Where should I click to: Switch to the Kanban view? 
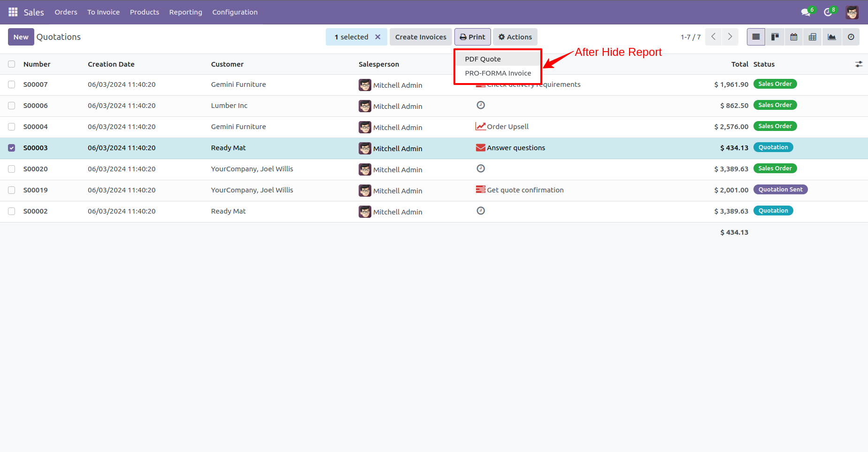775,37
